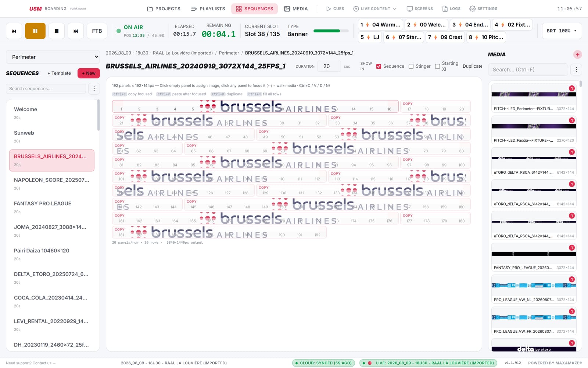This screenshot has height=368, width=588.
Task: Edit the Duration field value
Action: [329, 66]
